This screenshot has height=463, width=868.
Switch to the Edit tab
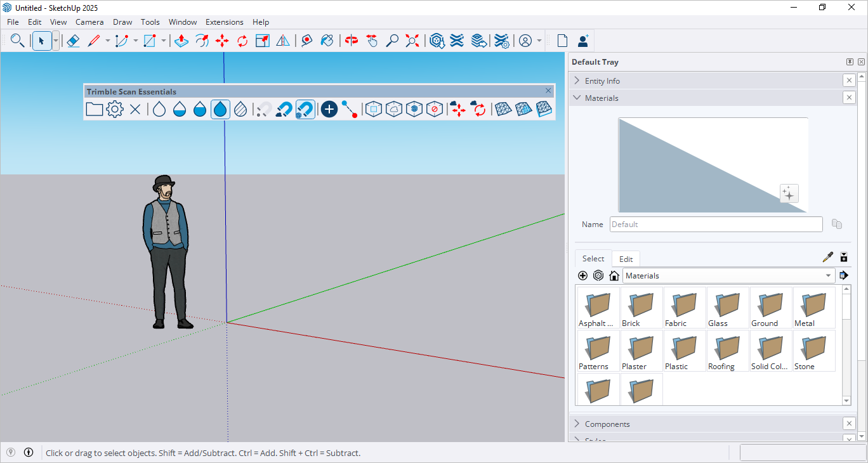[x=626, y=258]
